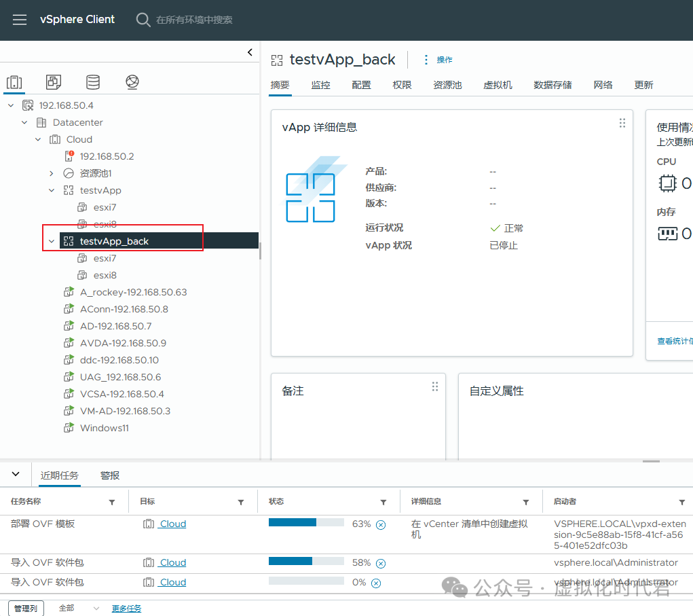This screenshot has height=616, width=693.
Task: Click VCSA-192.168.50.4 VM icon
Action: coord(69,394)
